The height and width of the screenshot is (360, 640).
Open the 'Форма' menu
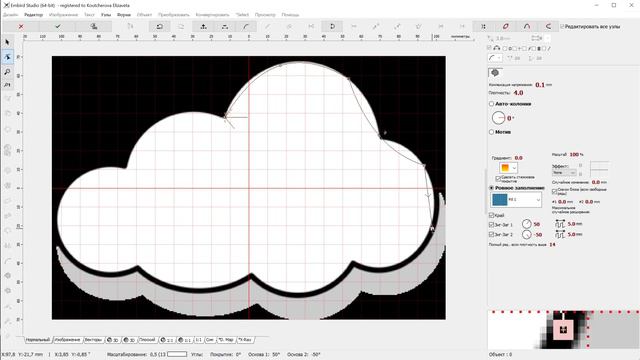click(x=124, y=15)
